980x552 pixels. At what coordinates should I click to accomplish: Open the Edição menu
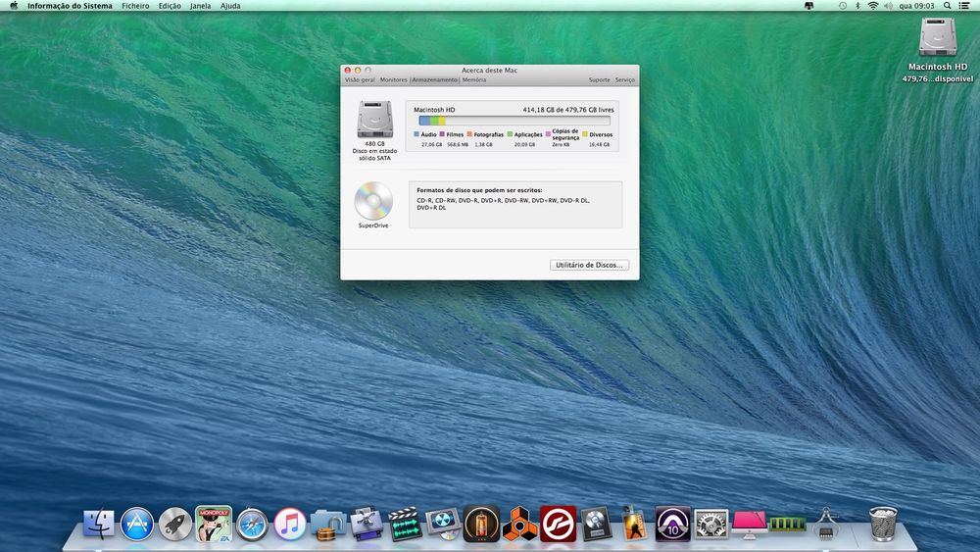tap(170, 6)
